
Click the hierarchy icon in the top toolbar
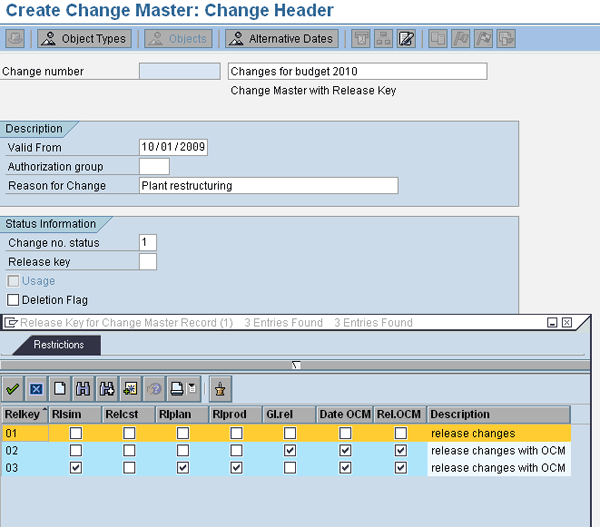tap(382, 39)
